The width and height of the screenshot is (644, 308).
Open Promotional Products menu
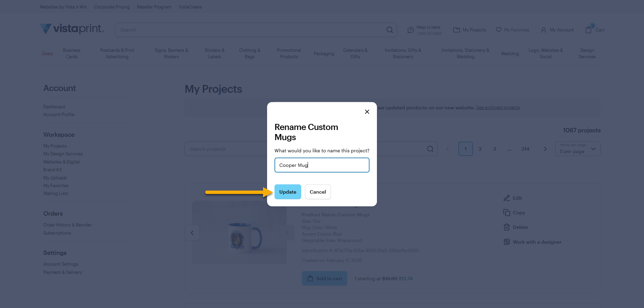click(289, 53)
